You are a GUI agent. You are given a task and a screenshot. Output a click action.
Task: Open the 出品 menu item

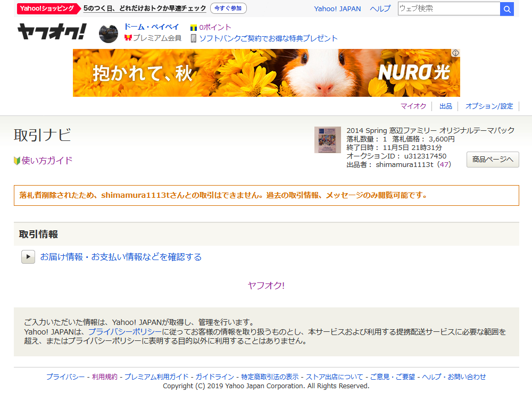click(445, 106)
